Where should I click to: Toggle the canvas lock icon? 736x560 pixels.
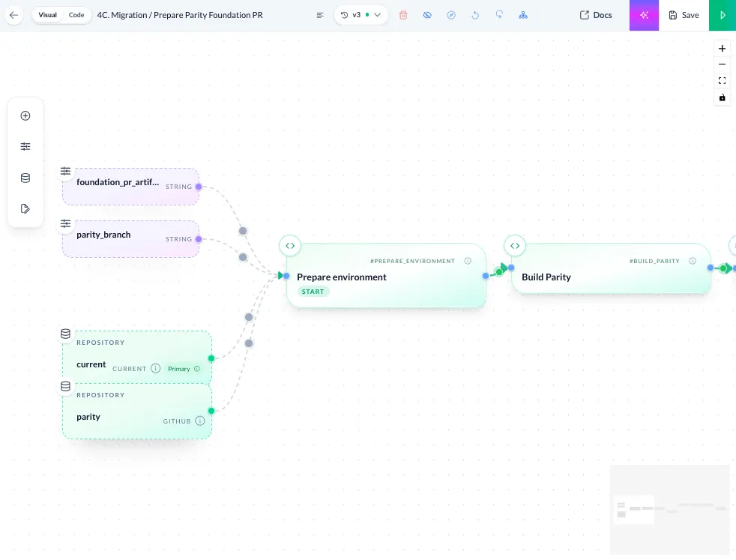click(722, 97)
